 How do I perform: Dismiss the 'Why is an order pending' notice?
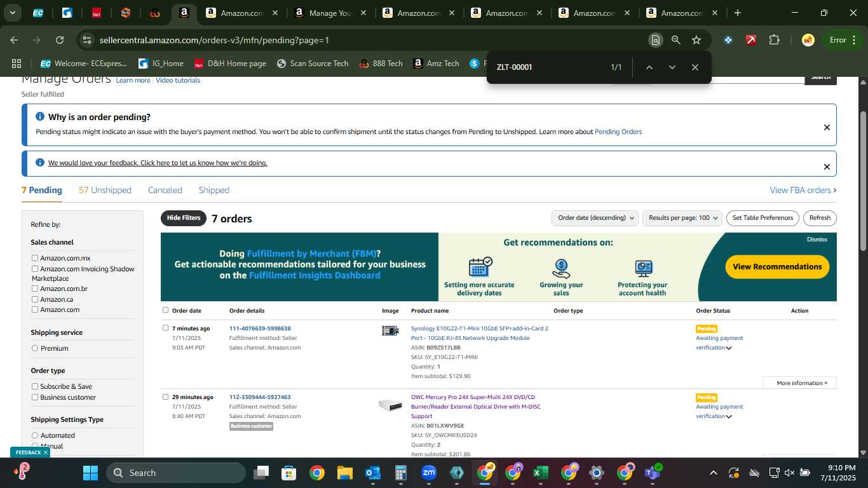tap(827, 128)
